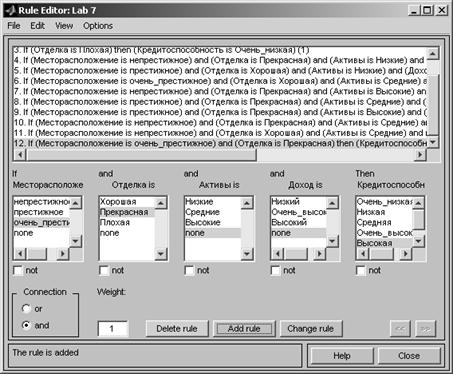This screenshot has width=453, height=374.
Task: Toggle not checkbox under Доход
Action: click(275, 270)
